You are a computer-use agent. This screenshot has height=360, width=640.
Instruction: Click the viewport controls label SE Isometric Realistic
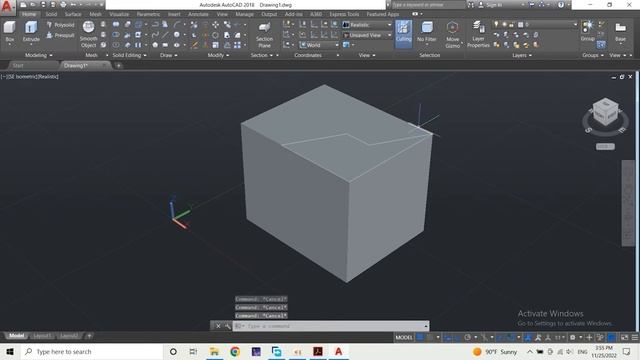tap(30, 76)
